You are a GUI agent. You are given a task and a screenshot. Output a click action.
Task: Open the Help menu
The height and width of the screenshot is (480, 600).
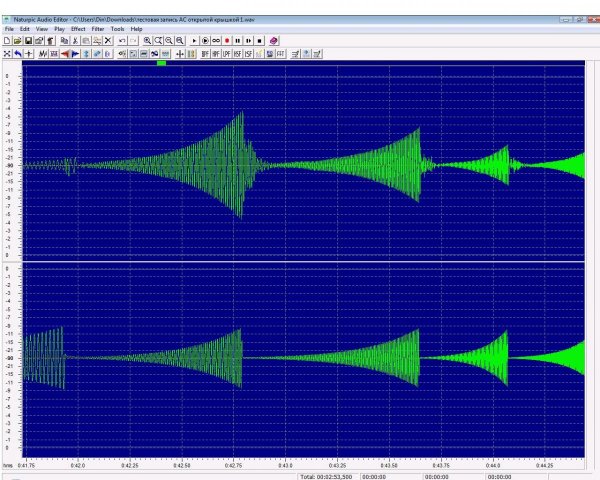tap(137, 29)
